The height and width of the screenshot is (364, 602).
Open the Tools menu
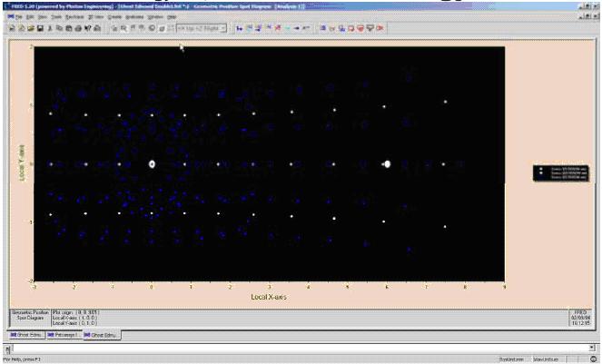pyautogui.click(x=56, y=17)
